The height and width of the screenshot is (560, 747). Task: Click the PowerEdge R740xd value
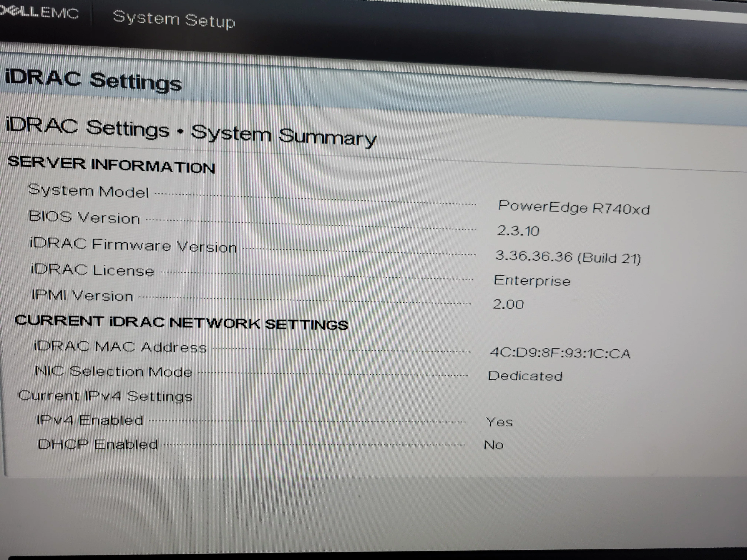point(574,207)
